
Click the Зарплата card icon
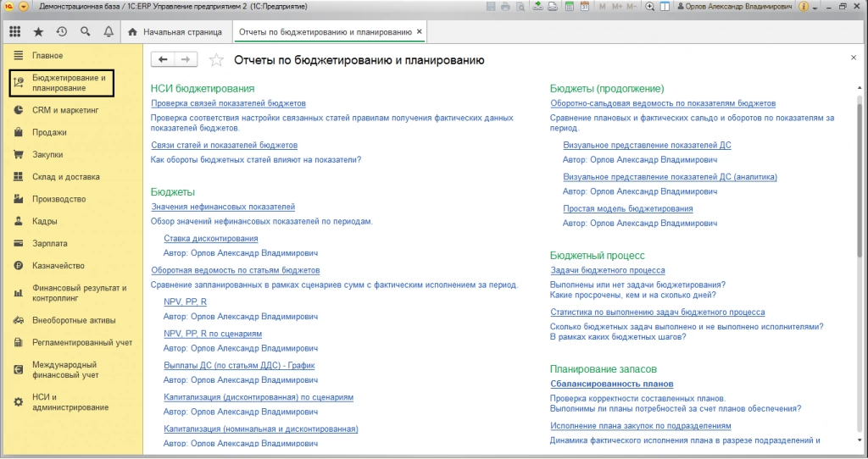[19, 243]
